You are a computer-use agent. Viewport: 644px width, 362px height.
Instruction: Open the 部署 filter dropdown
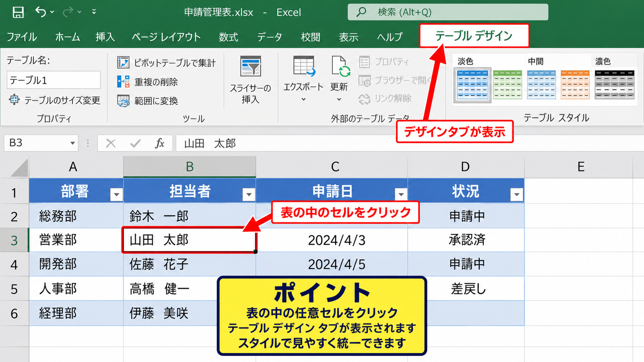click(x=116, y=195)
